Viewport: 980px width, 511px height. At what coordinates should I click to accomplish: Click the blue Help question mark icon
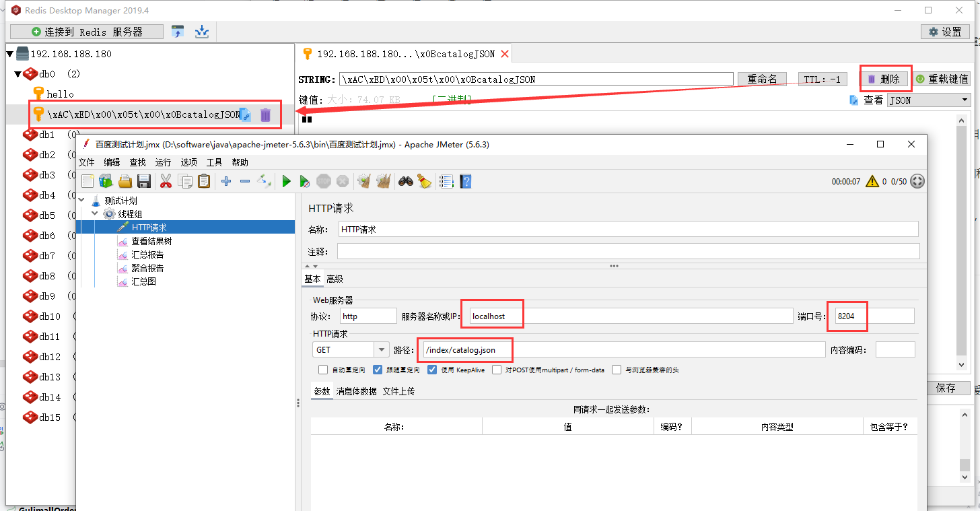click(x=465, y=181)
